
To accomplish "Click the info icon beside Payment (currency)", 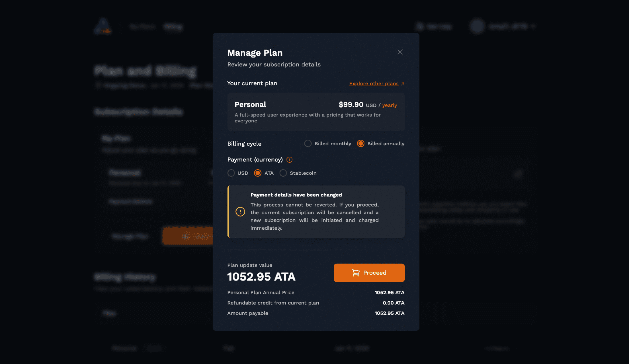I will pyautogui.click(x=289, y=160).
